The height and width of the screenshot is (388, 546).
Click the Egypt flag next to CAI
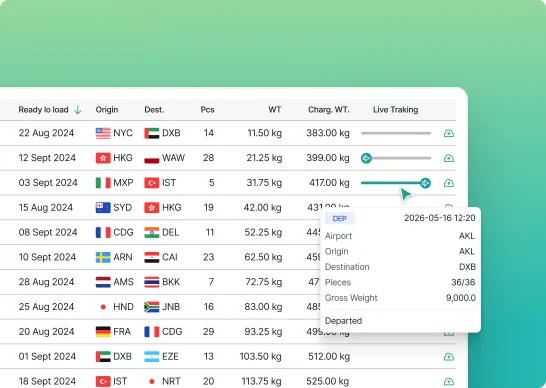(x=152, y=257)
